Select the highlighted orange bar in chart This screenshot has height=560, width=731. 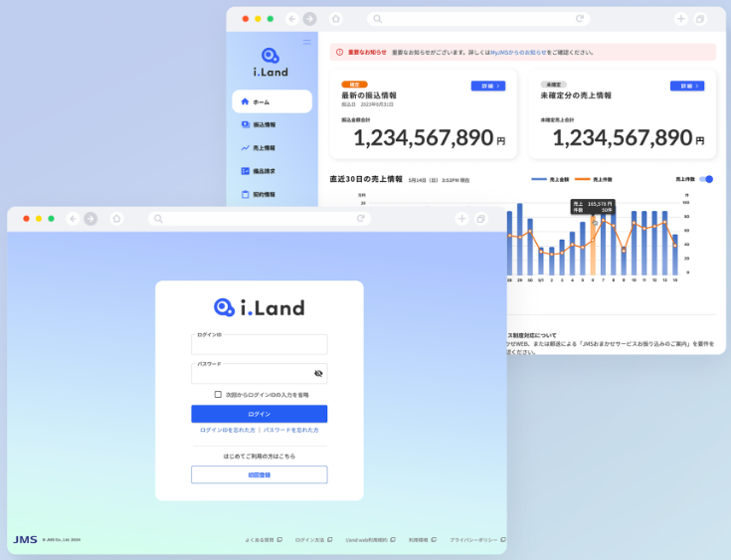(x=593, y=246)
